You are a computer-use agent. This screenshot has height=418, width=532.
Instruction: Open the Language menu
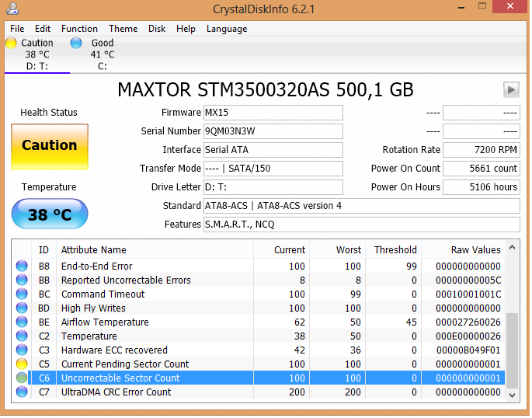[x=227, y=29]
